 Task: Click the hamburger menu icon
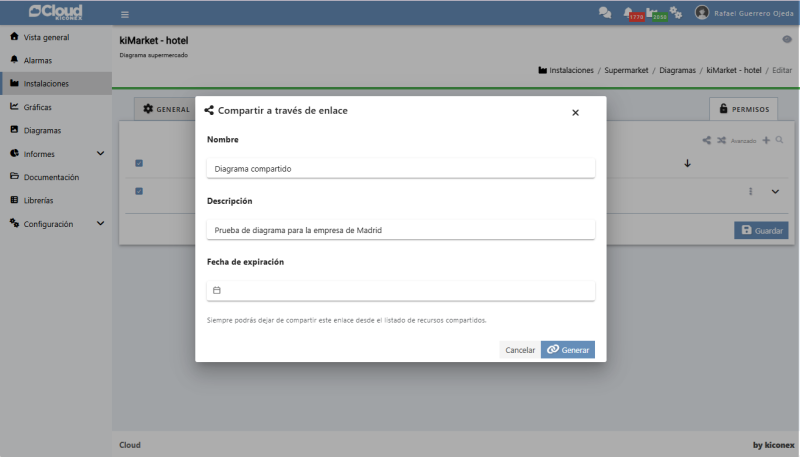click(125, 14)
